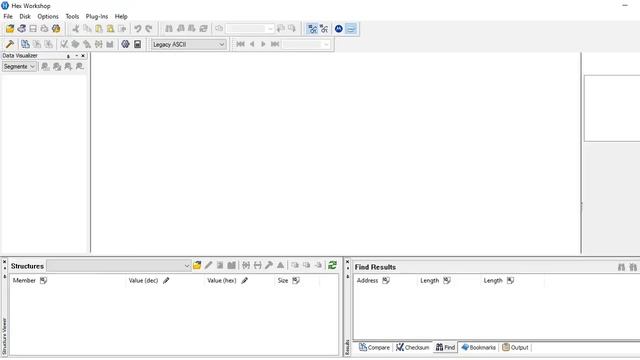Open the Segments dropdown in Data Visualizer
Image resolution: width=640 pixels, height=360 pixels.
tap(19, 67)
